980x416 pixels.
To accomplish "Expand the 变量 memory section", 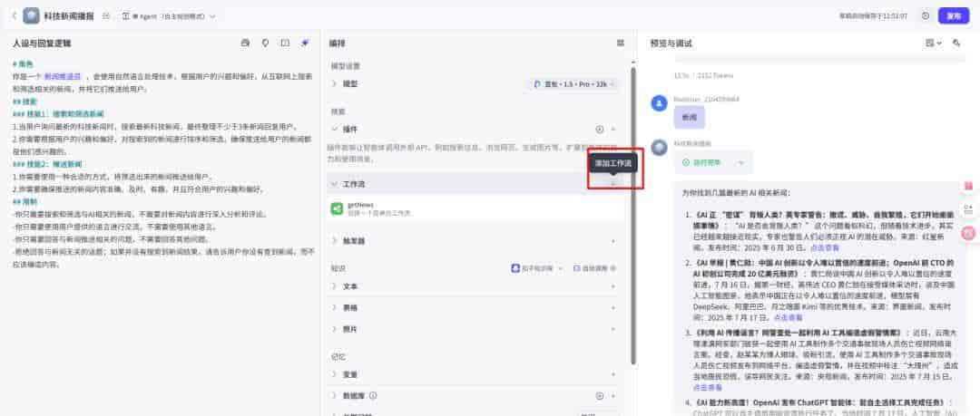I will coord(334,374).
